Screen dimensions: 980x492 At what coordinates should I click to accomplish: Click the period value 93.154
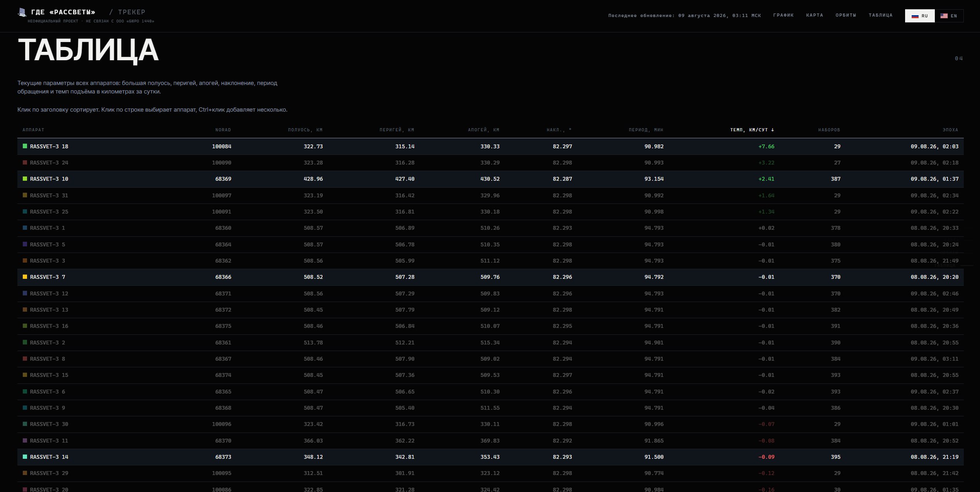(654, 179)
